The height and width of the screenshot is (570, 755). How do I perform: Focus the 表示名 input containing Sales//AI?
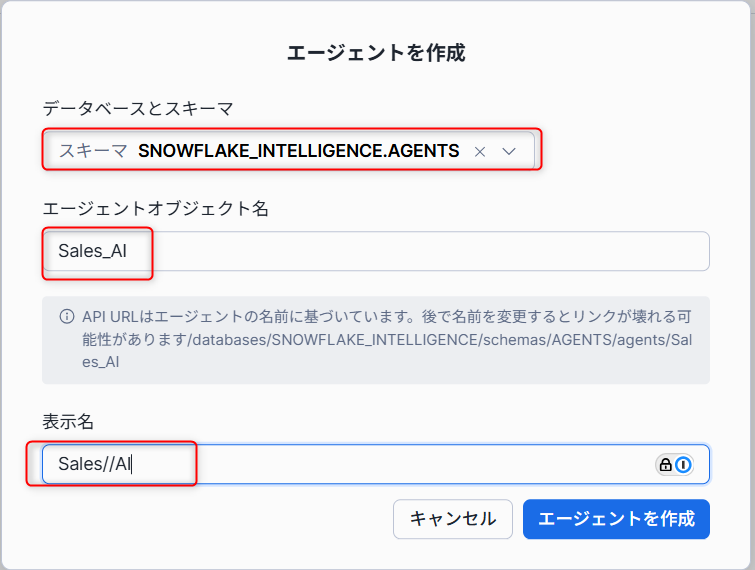pyautogui.click(x=350, y=464)
